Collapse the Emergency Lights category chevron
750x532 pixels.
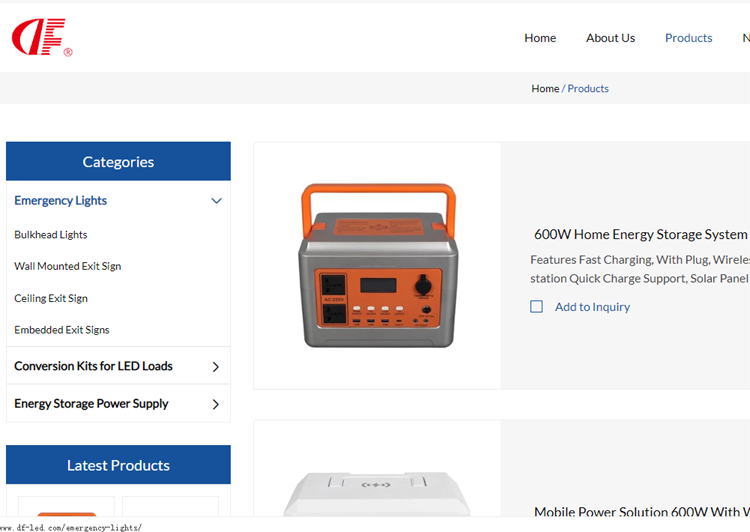(x=216, y=201)
